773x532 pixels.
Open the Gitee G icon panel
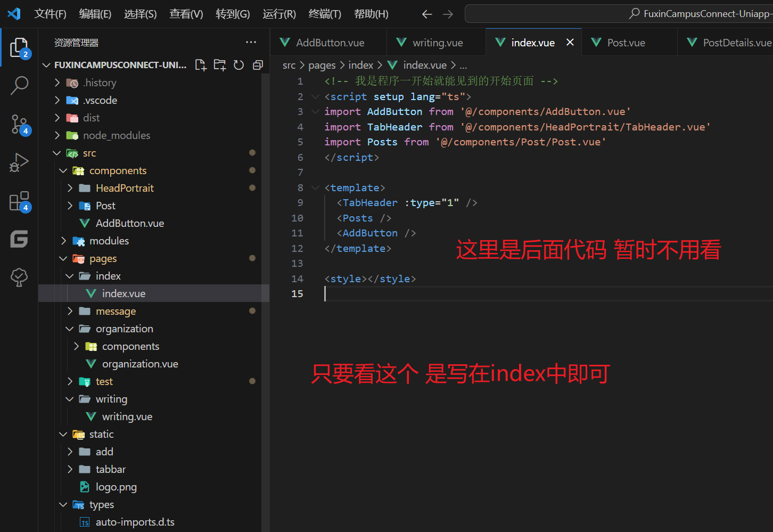(19, 239)
